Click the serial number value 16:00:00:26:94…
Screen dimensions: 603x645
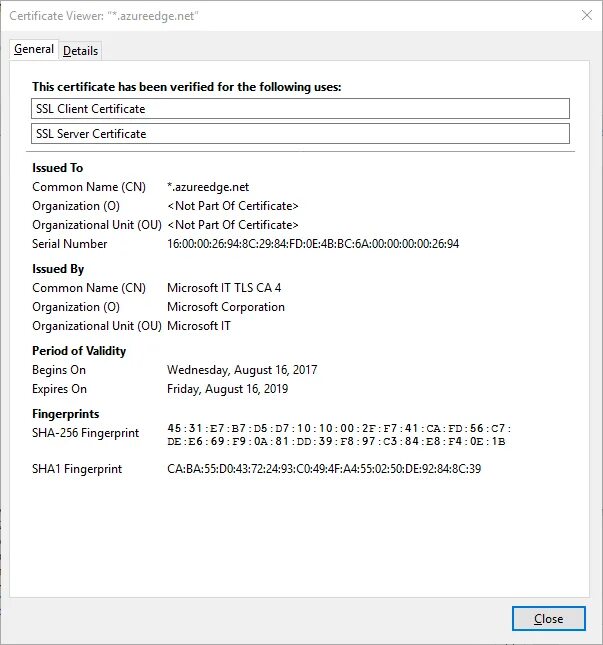(x=313, y=244)
